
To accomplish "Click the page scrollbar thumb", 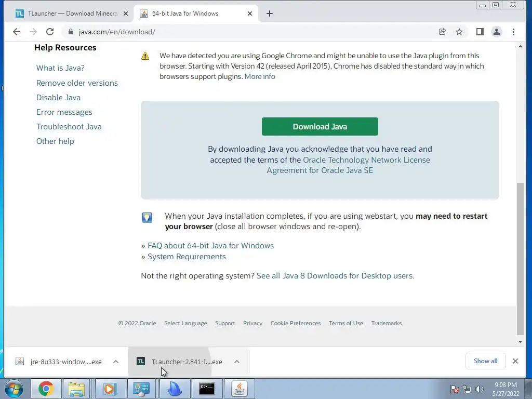I will tap(520, 259).
